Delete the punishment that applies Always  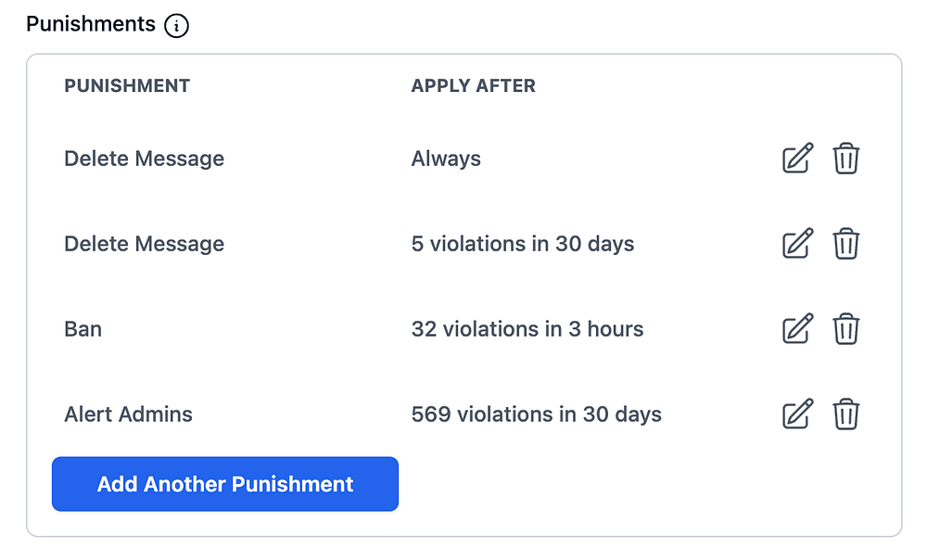coord(845,159)
